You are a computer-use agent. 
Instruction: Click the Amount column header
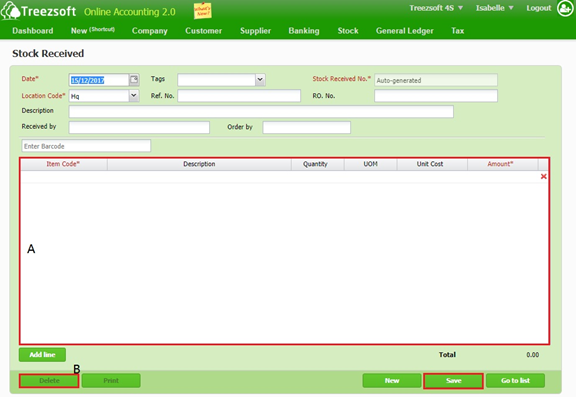click(503, 164)
